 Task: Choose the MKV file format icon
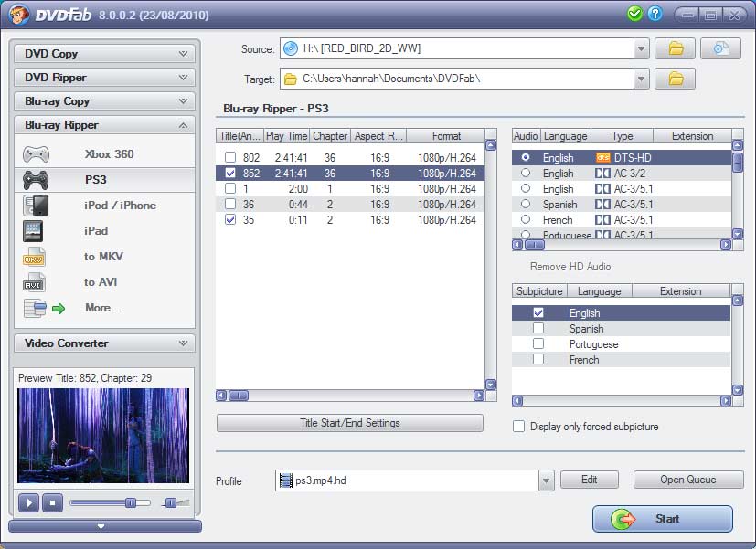point(34,257)
